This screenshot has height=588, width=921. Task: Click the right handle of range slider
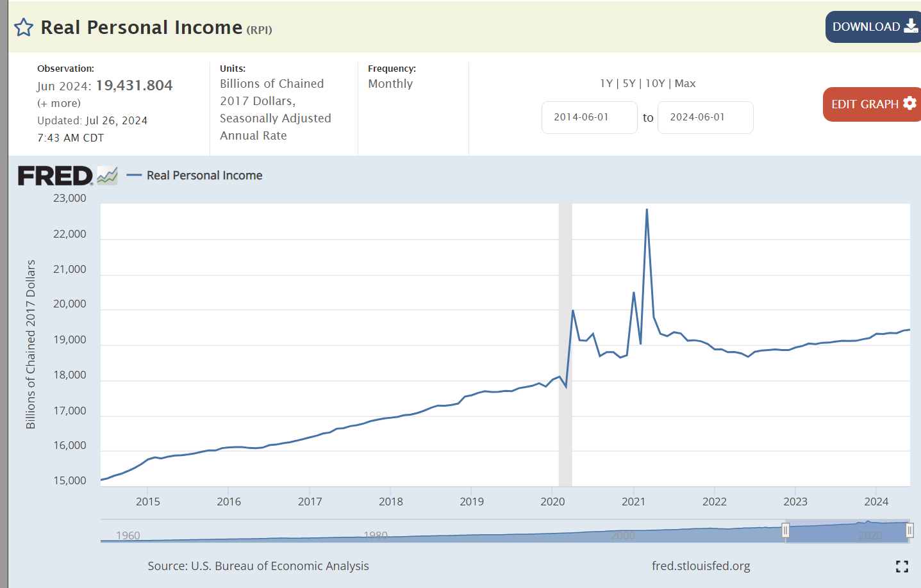pos(909,530)
